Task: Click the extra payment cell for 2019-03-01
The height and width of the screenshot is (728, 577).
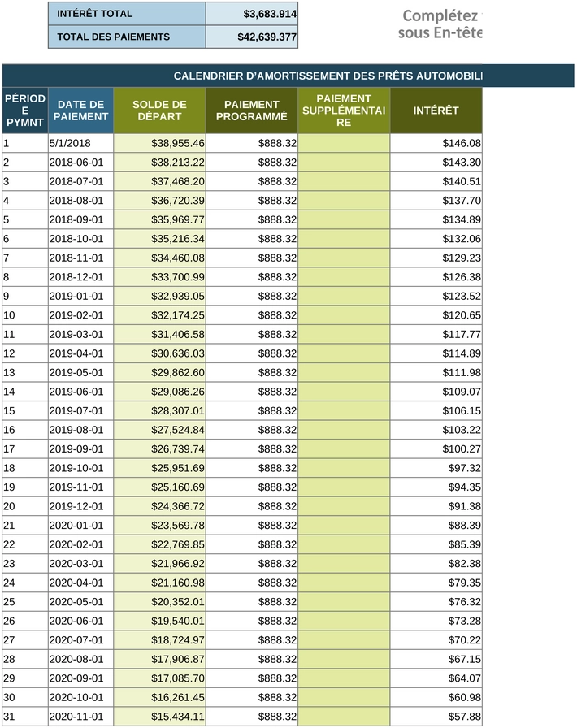Action: click(x=344, y=334)
